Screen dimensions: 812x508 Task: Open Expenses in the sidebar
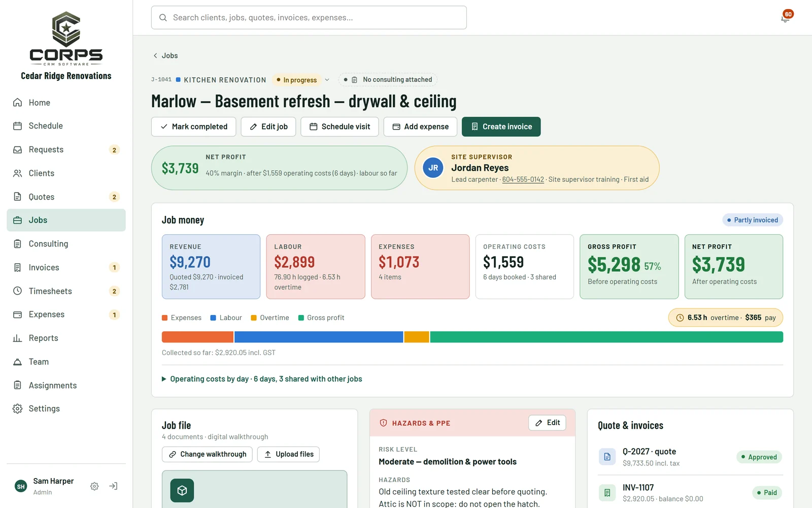(66, 314)
